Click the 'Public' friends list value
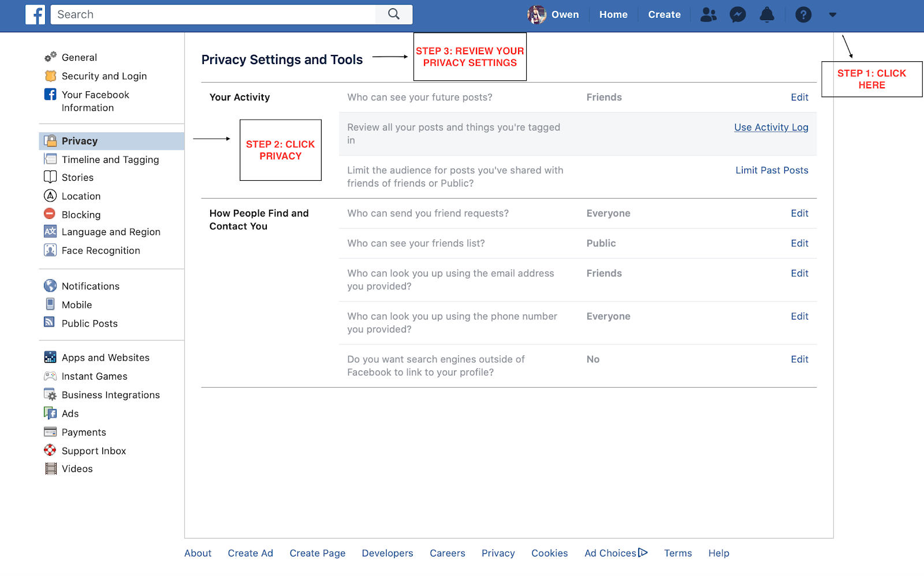The image size is (924, 576). [x=601, y=243]
